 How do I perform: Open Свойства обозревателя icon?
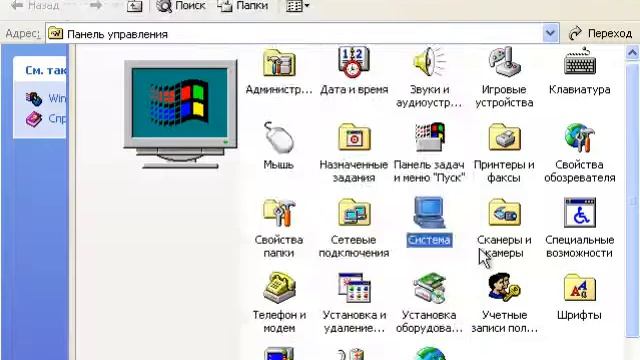point(580,138)
